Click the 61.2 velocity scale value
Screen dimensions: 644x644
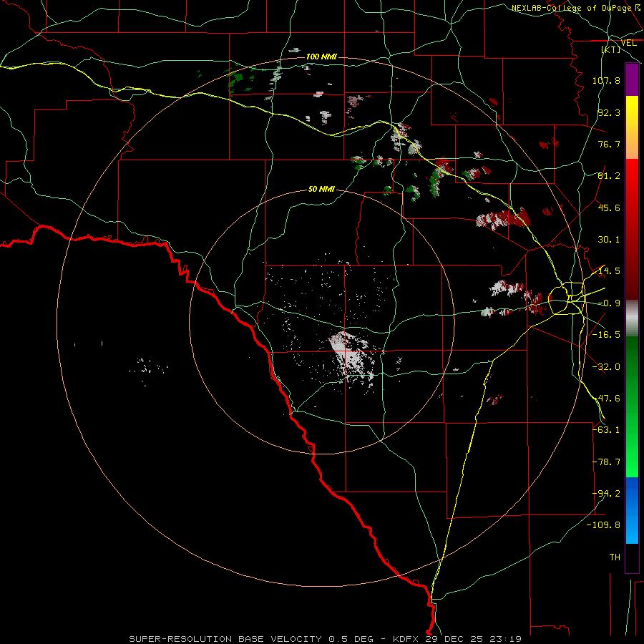[x=609, y=176]
